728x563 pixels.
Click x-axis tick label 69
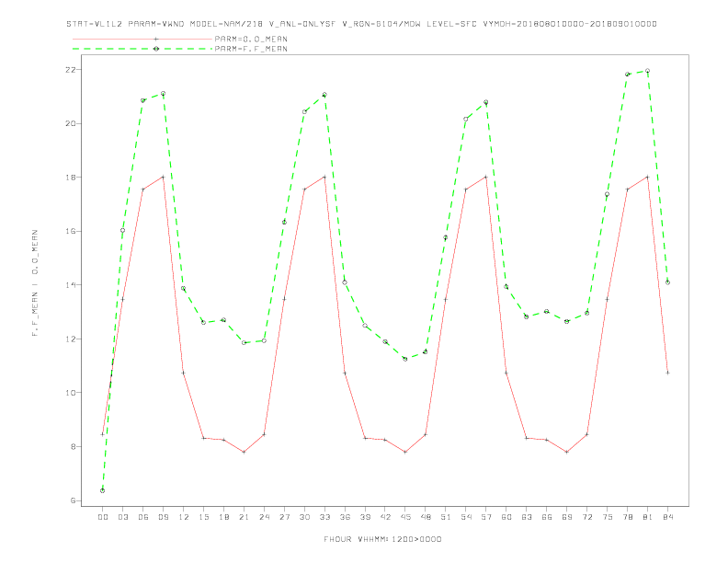(567, 517)
